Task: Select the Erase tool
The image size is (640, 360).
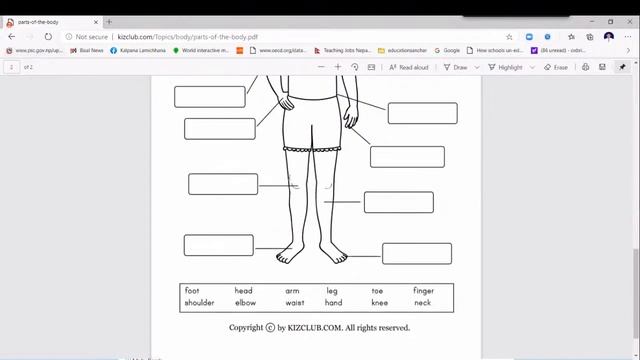Action: pos(556,67)
